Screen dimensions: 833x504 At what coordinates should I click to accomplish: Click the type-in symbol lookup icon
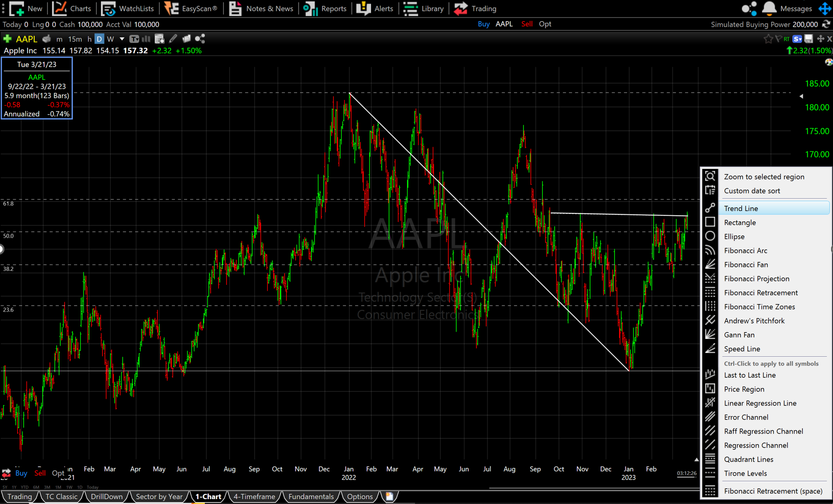46,39
